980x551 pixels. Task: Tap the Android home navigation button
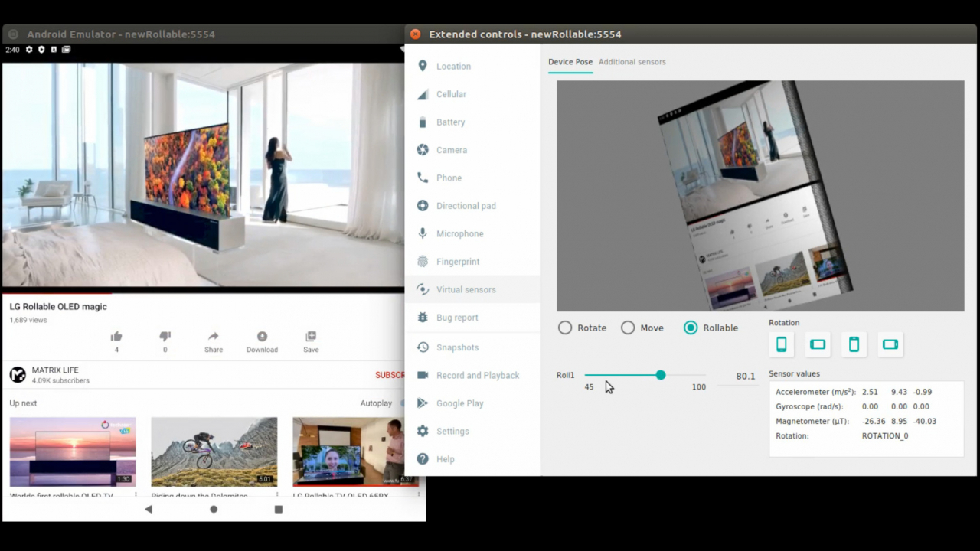tap(214, 509)
